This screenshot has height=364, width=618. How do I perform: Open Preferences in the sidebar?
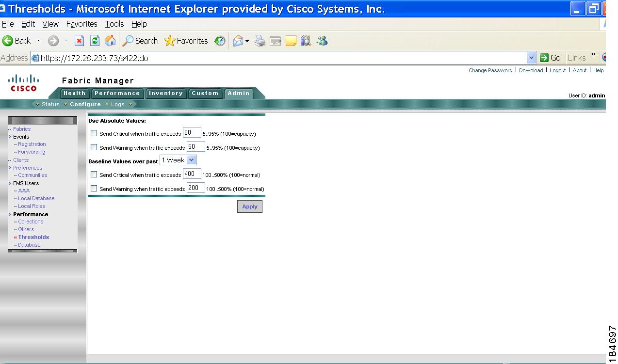(x=28, y=168)
